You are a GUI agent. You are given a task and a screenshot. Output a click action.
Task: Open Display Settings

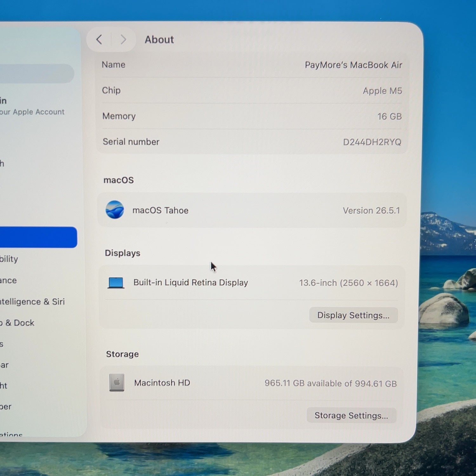[x=353, y=315]
